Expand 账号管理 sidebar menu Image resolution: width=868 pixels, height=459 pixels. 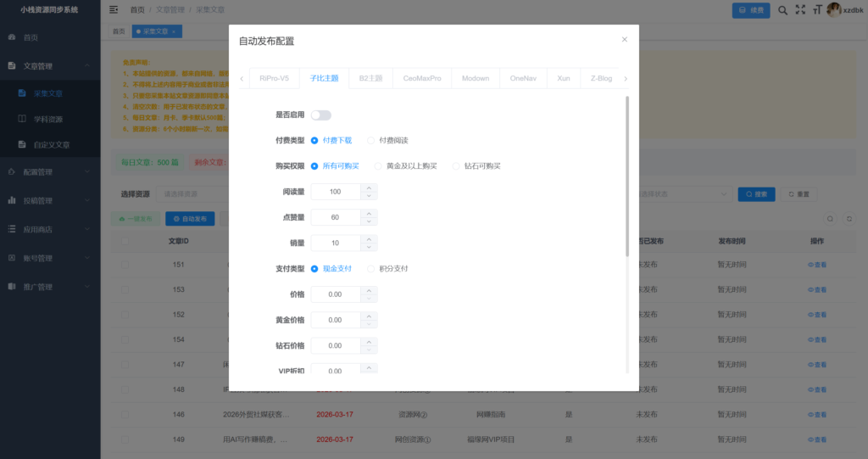pyautogui.click(x=50, y=258)
